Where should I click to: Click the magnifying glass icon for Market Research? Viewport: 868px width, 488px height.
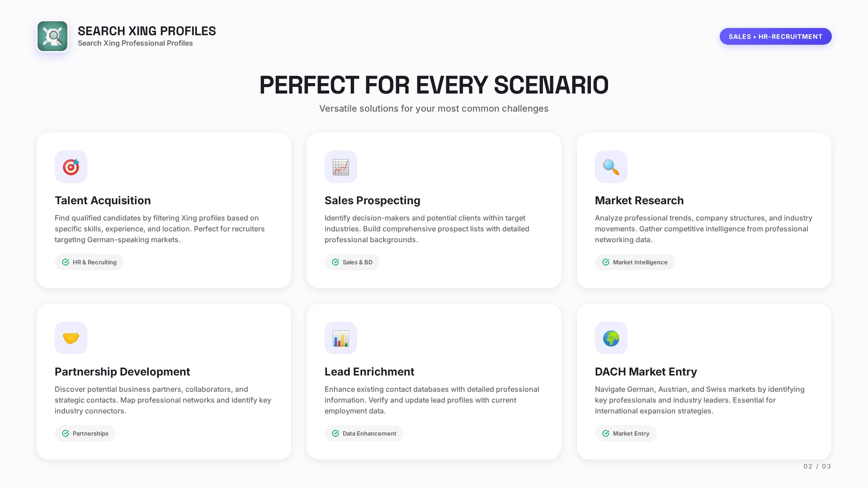pyautogui.click(x=611, y=167)
